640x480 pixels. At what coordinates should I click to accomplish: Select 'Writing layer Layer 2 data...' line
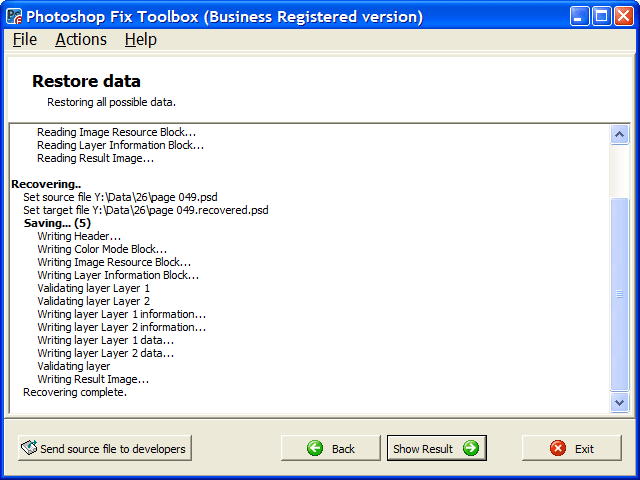click(x=106, y=353)
